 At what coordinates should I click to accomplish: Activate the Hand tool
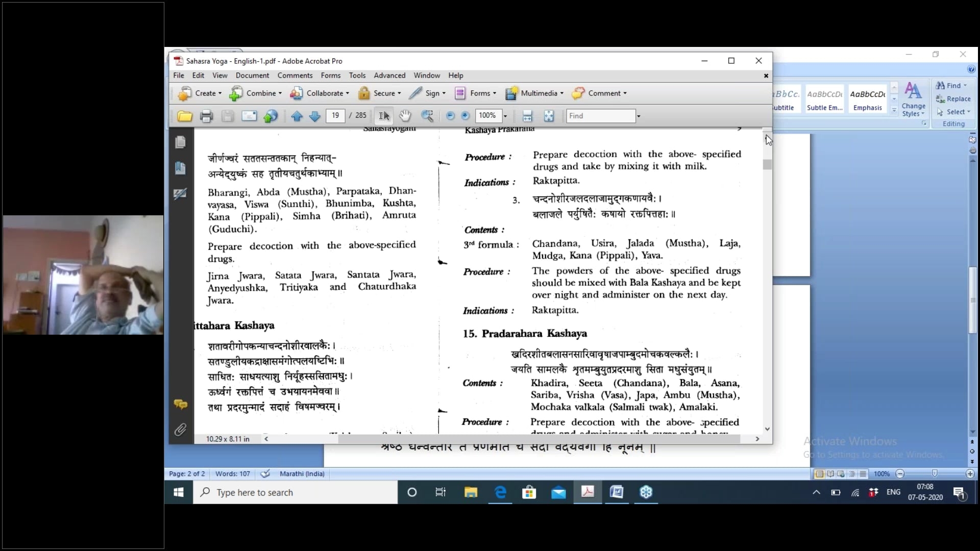click(x=405, y=116)
